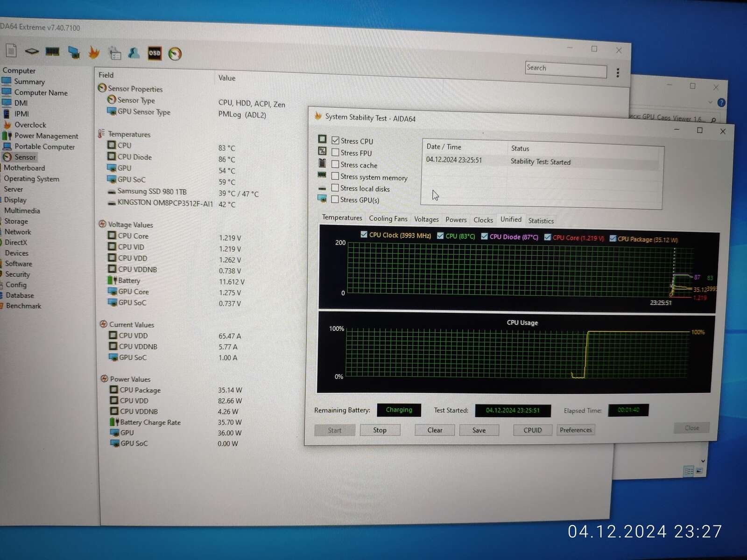Viewport: 747px width, 560px height.
Task: Toggle CPU Diode graph checkbox
Action: pyautogui.click(x=484, y=236)
